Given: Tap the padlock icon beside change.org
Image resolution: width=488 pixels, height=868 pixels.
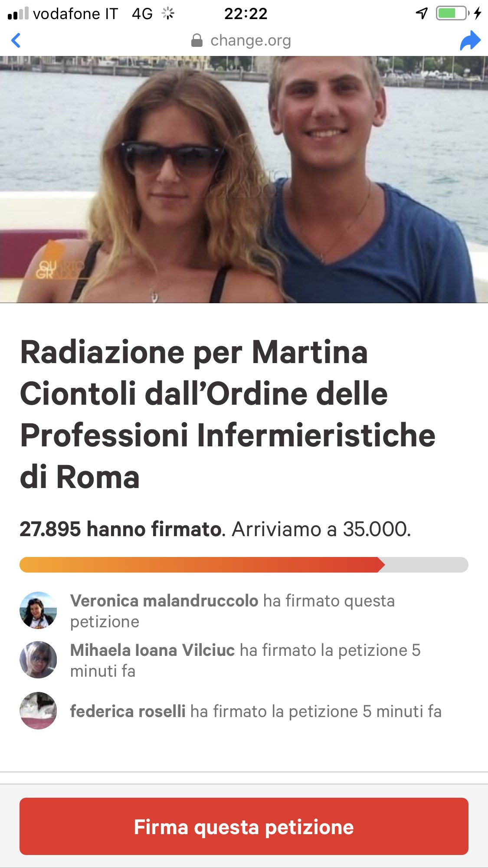Looking at the screenshot, I should pos(197,40).
